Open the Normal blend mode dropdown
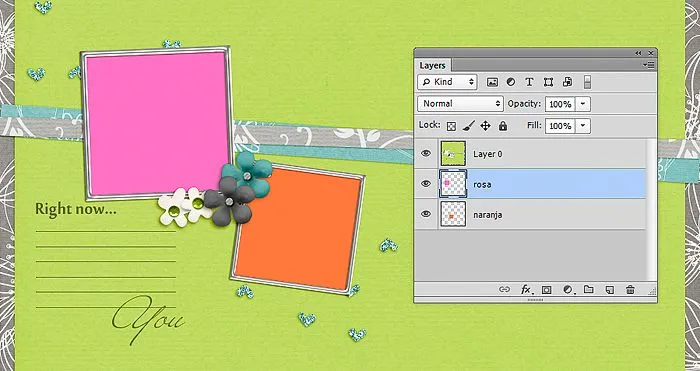 (x=460, y=104)
